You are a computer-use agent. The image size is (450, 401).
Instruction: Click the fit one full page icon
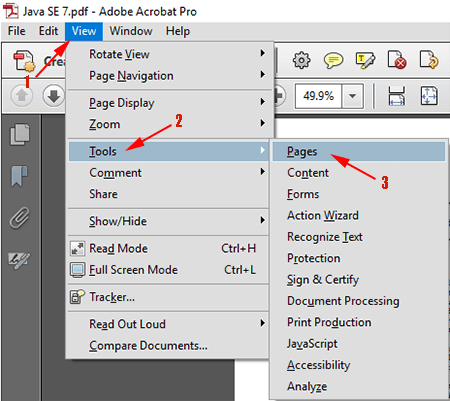pyautogui.click(x=429, y=96)
